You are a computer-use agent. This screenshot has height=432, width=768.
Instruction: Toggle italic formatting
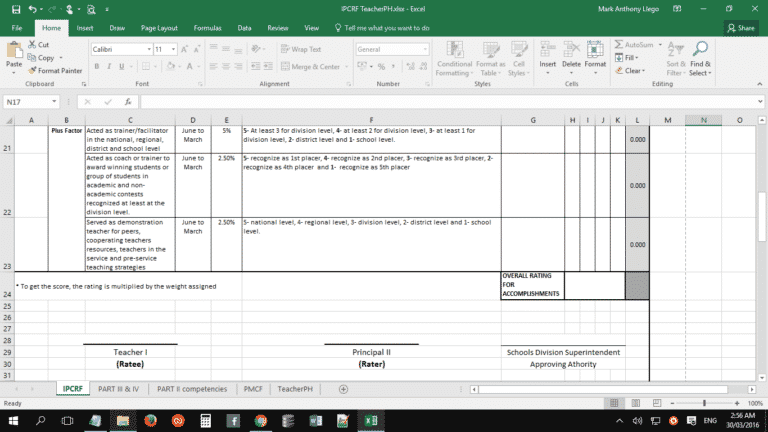click(110, 67)
